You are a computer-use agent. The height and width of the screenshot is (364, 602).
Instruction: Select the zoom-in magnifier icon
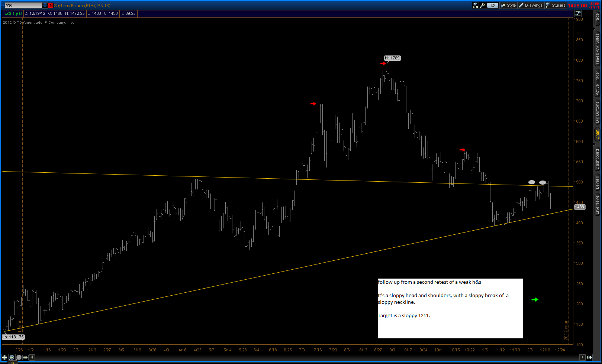[12, 357]
